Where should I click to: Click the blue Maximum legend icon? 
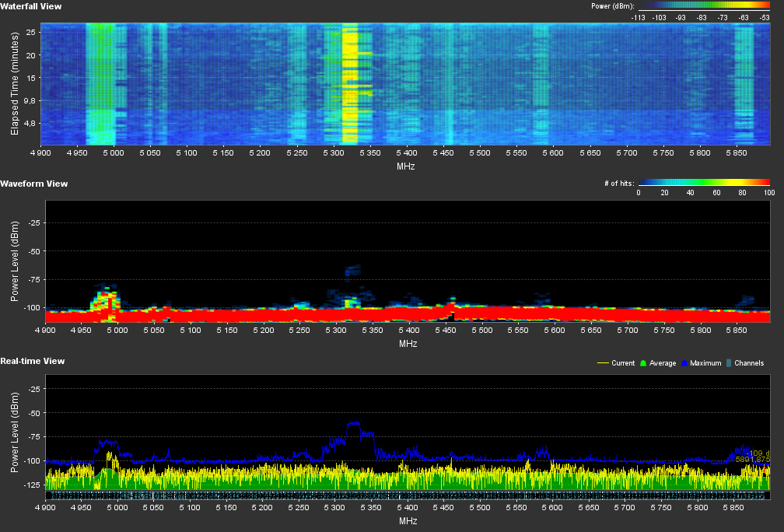(684, 363)
